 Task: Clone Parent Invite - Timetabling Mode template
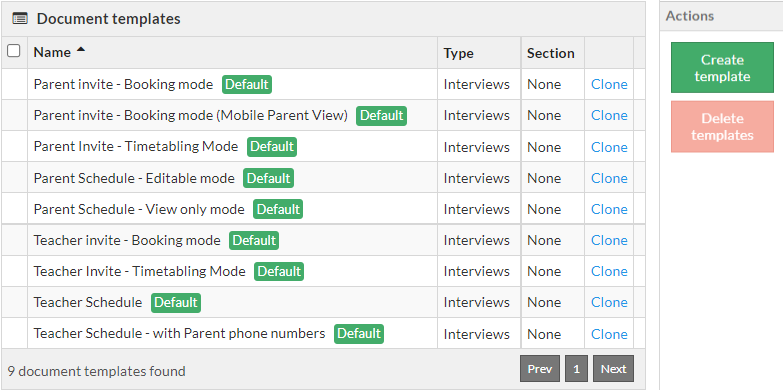click(x=609, y=147)
